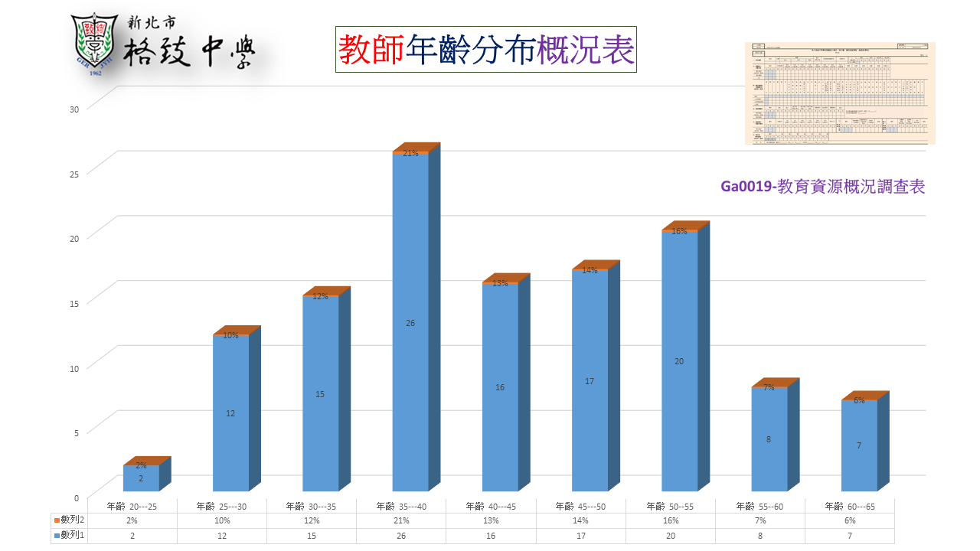Select the bar with value 8
980x551 pixels.
769,439
